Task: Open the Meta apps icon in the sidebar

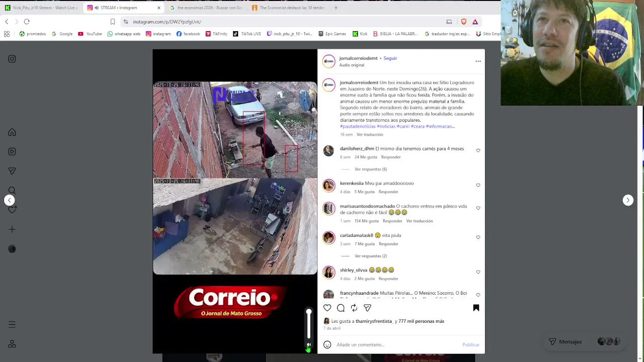Action: (12, 344)
